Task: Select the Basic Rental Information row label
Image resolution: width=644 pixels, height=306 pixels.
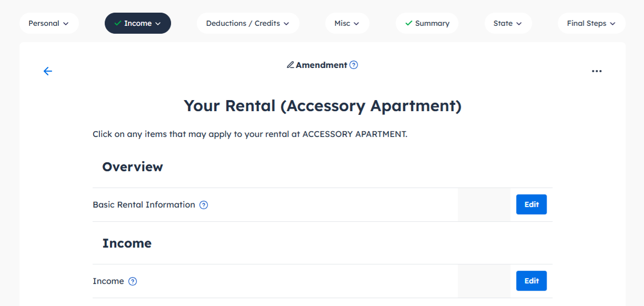Action: coord(144,205)
